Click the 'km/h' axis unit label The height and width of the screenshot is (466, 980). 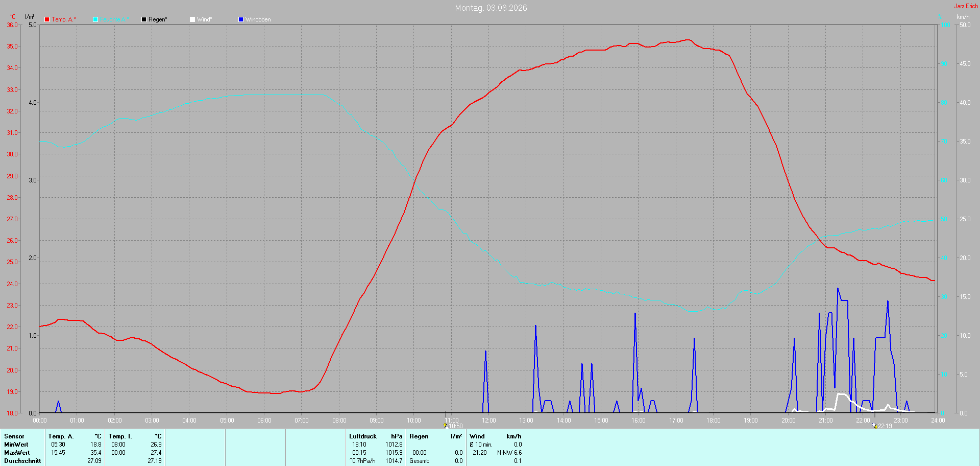(x=963, y=17)
